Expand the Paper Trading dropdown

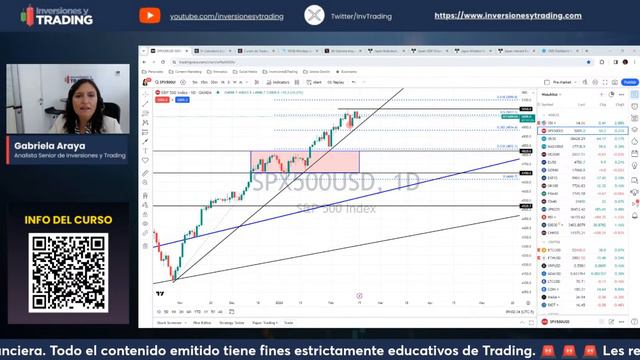click(x=264, y=322)
